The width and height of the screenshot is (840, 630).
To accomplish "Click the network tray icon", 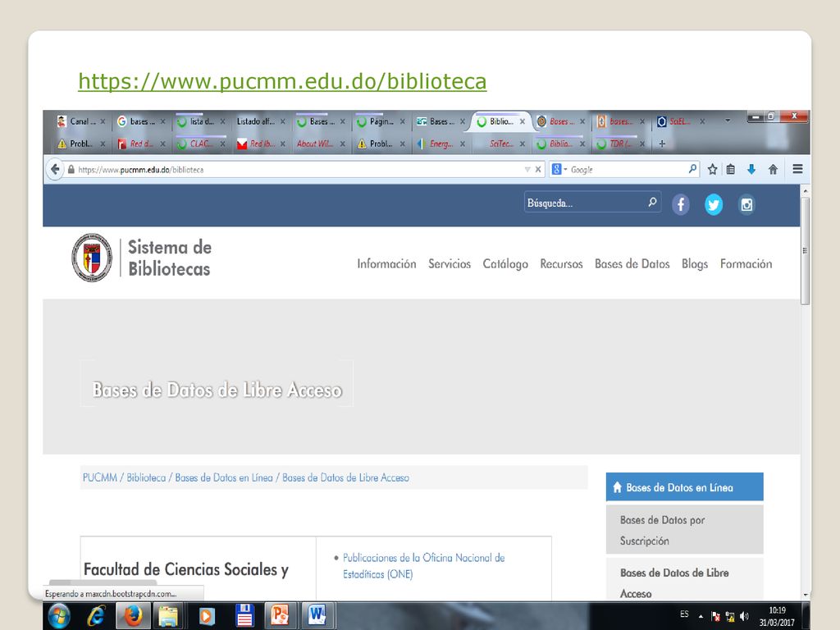I will [x=729, y=616].
